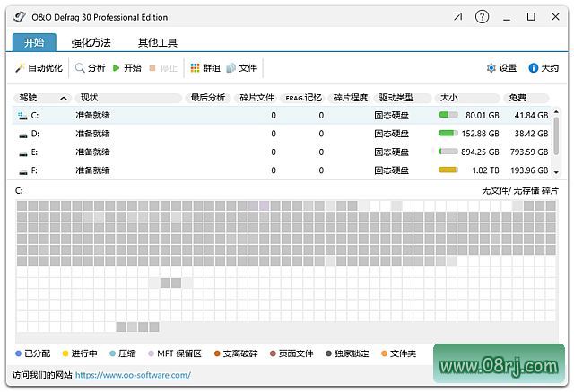Click the dark 独家锁定 legend dot

click(328, 353)
